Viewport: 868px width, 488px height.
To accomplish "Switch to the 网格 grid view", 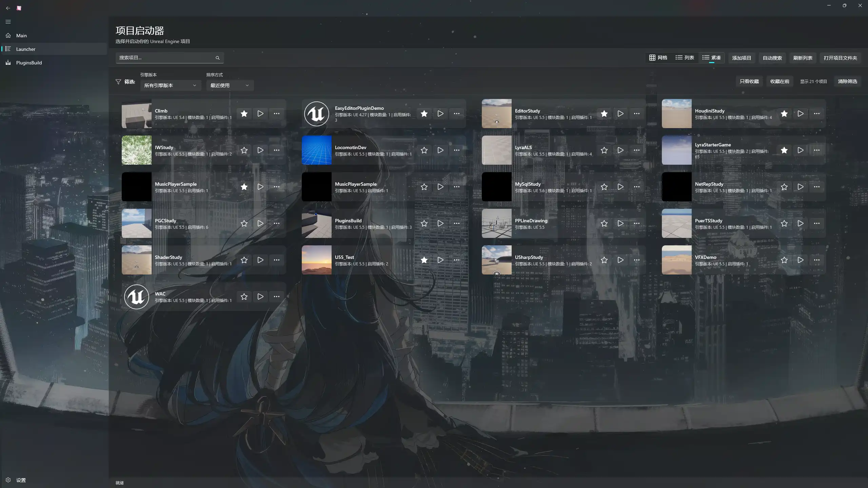I will [658, 58].
